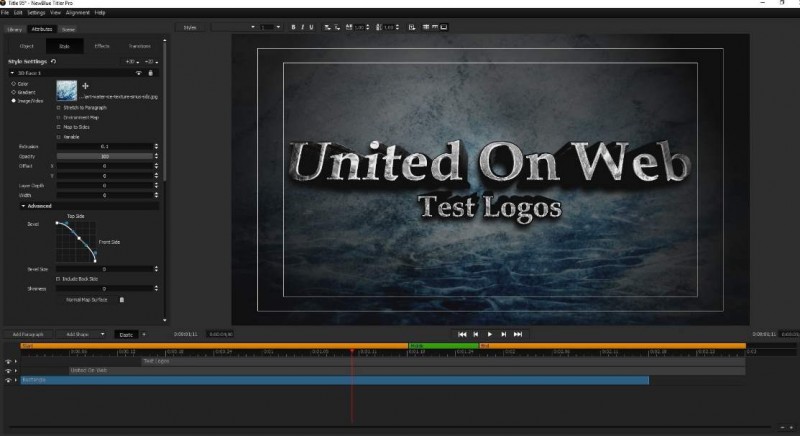The image size is (800, 436).
Task: Open the Object sub-tab
Action: pos(27,46)
